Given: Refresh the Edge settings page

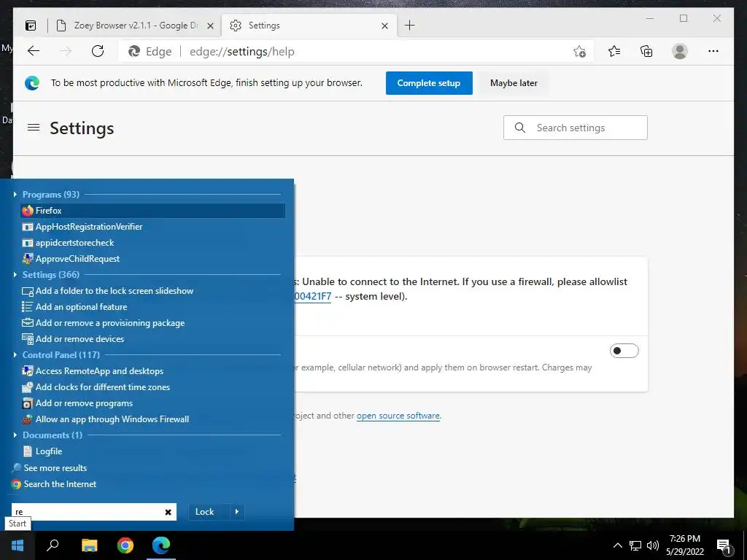Looking at the screenshot, I should tap(98, 51).
